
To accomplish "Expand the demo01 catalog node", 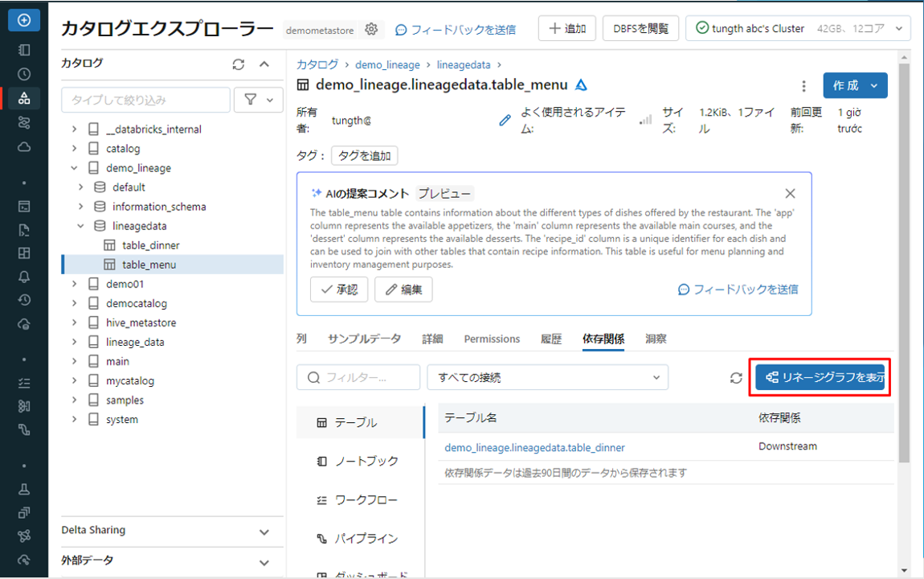I will click(x=75, y=284).
